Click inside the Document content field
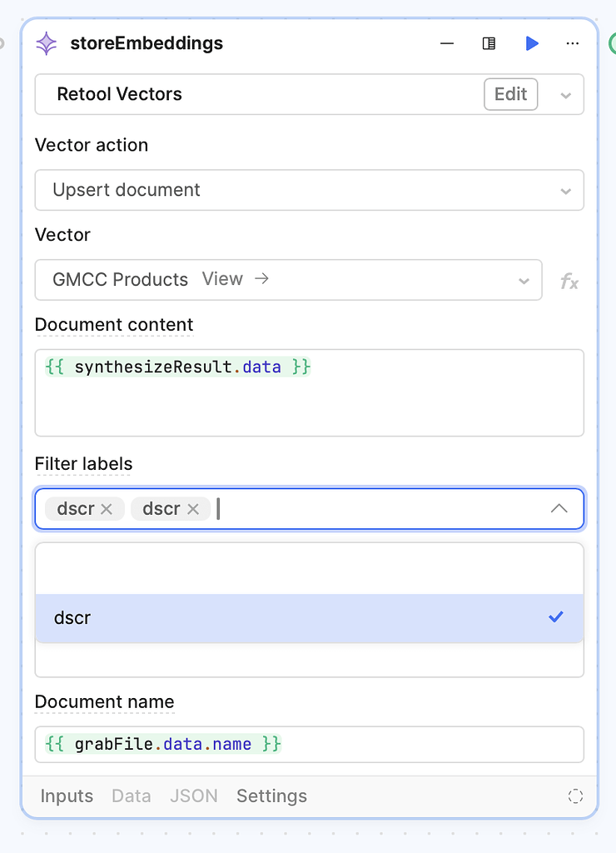The image size is (616, 853). (309, 392)
